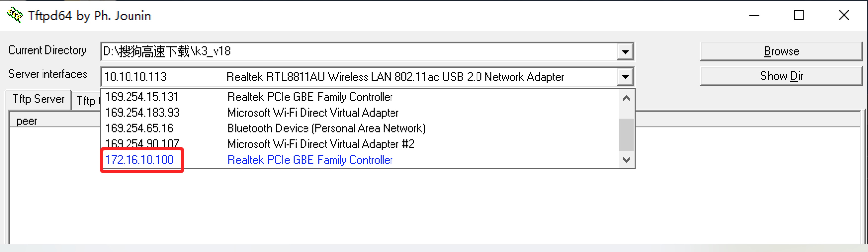Click the Current Directory path field
The height and width of the screenshot is (252, 868).
[x=359, y=52]
